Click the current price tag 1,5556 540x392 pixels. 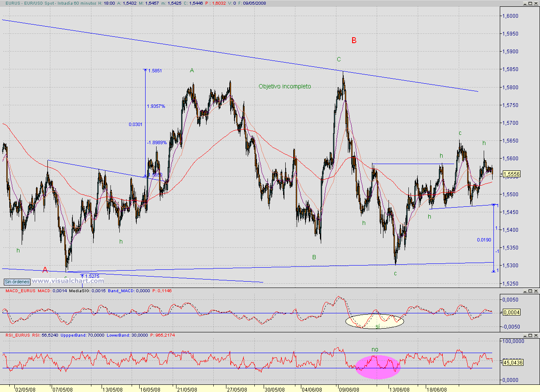(x=511, y=174)
